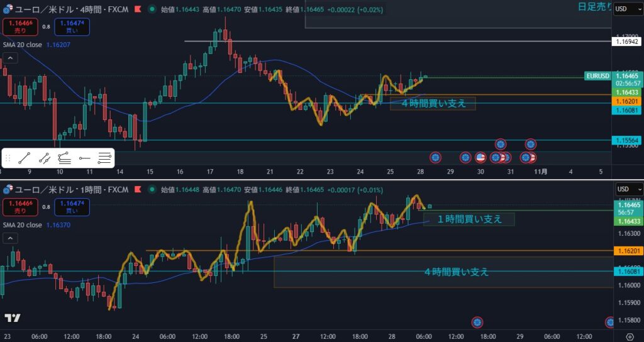This screenshot has height=342, width=644.
Task: Click the US flag economic event marker
Action: 480,157
